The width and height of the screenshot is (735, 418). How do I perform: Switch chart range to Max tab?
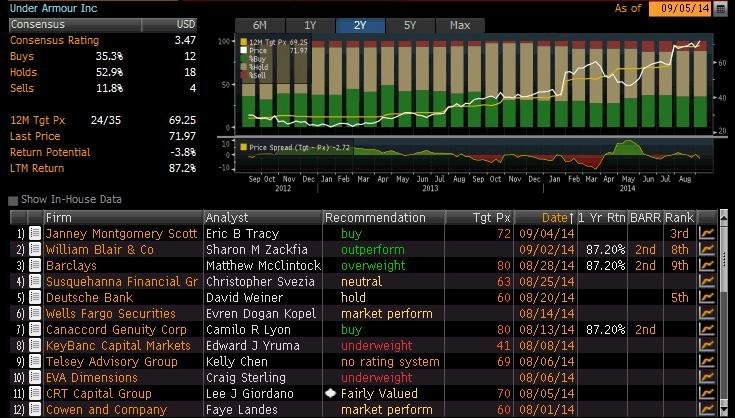point(460,25)
